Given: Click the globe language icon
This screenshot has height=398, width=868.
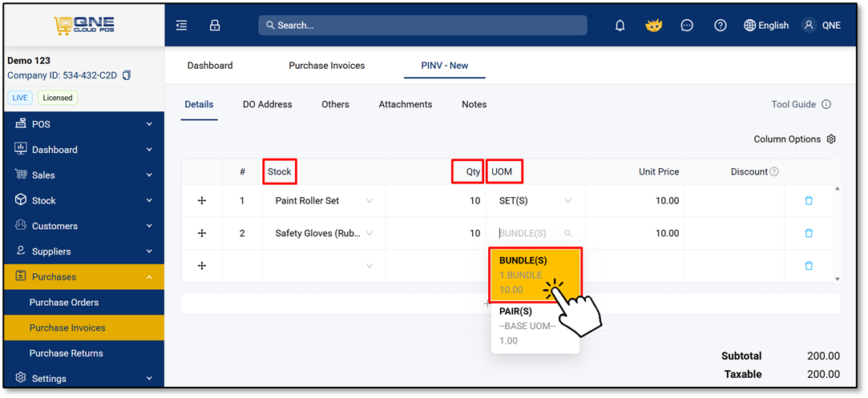Looking at the screenshot, I should coord(749,26).
